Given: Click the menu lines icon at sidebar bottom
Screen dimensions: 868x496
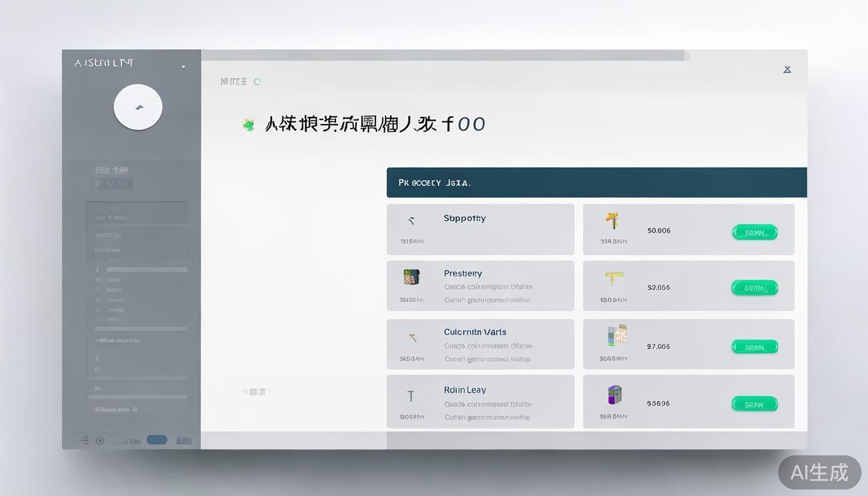Looking at the screenshot, I should 85,440.
